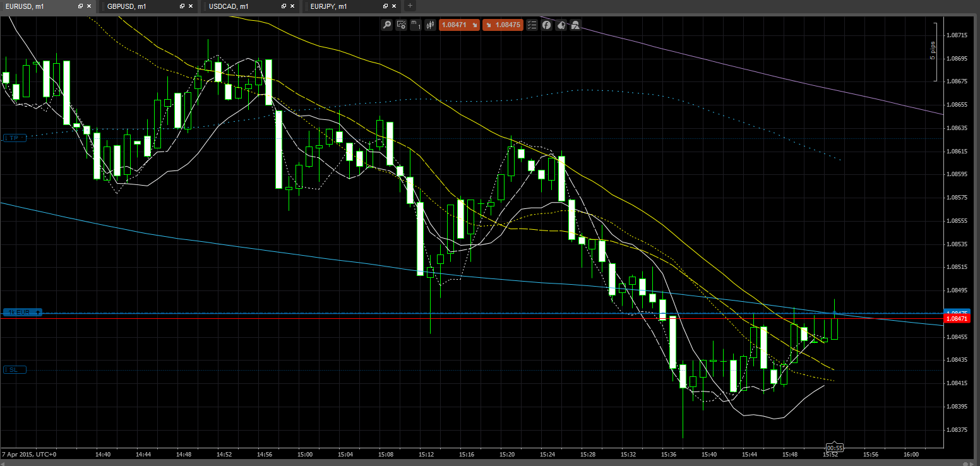The height and width of the screenshot is (466, 980).
Task: Open chart settings icon with gear
Action: [x=401, y=25]
